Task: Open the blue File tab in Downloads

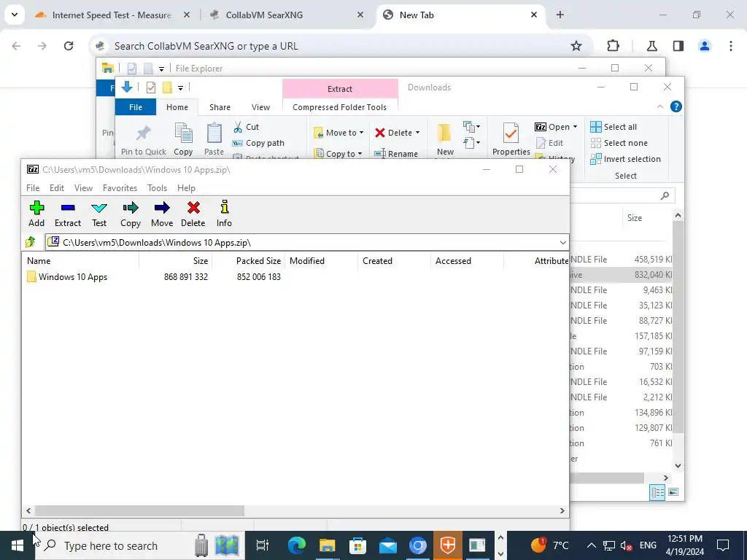Action: tap(136, 107)
